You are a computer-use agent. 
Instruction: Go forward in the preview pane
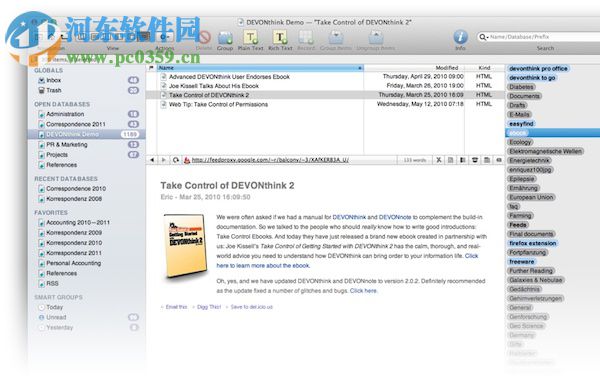[x=163, y=160]
